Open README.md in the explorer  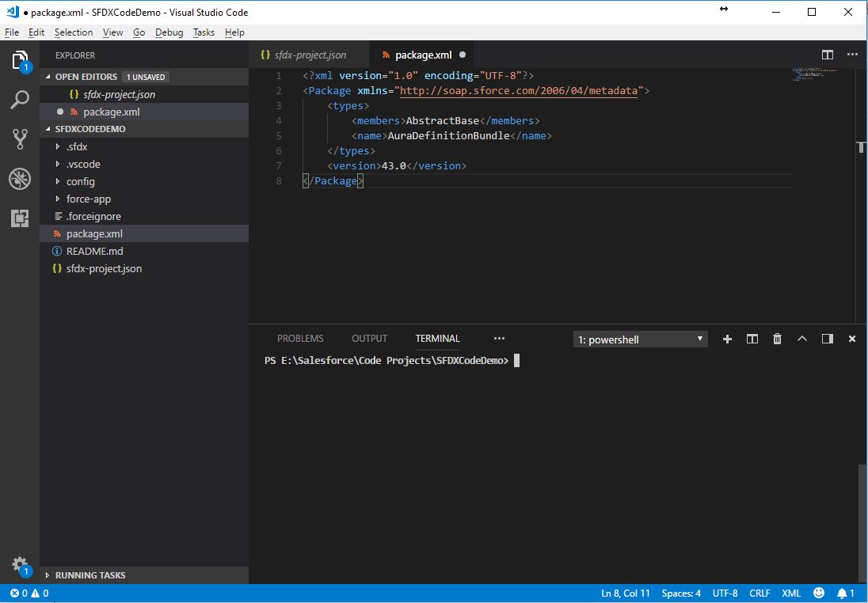pos(144,251)
